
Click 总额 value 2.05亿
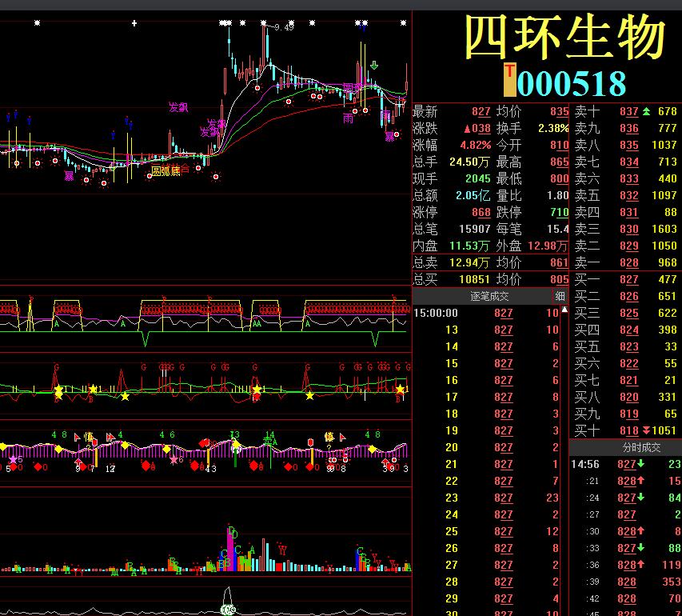473,195
